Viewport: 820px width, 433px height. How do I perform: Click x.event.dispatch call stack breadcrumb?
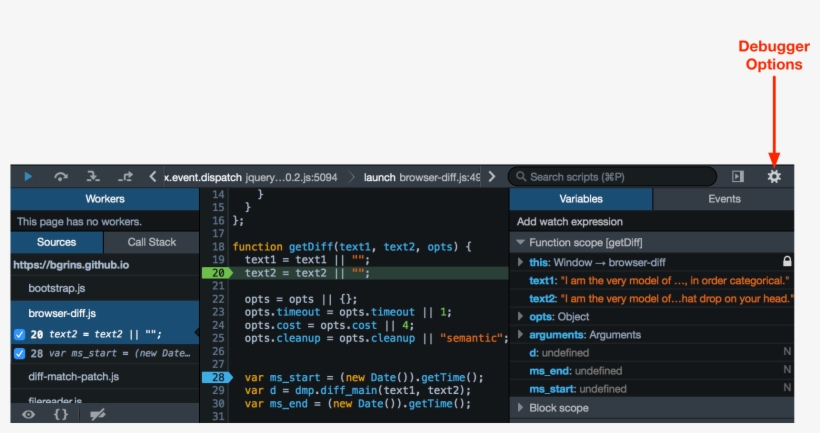pyautogui.click(x=251, y=177)
